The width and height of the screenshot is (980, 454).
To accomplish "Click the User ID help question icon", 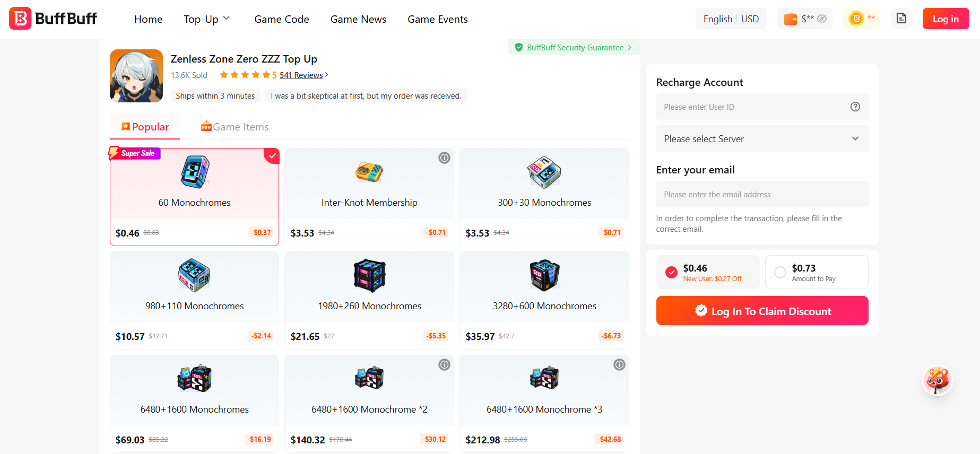I will tap(855, 107).
